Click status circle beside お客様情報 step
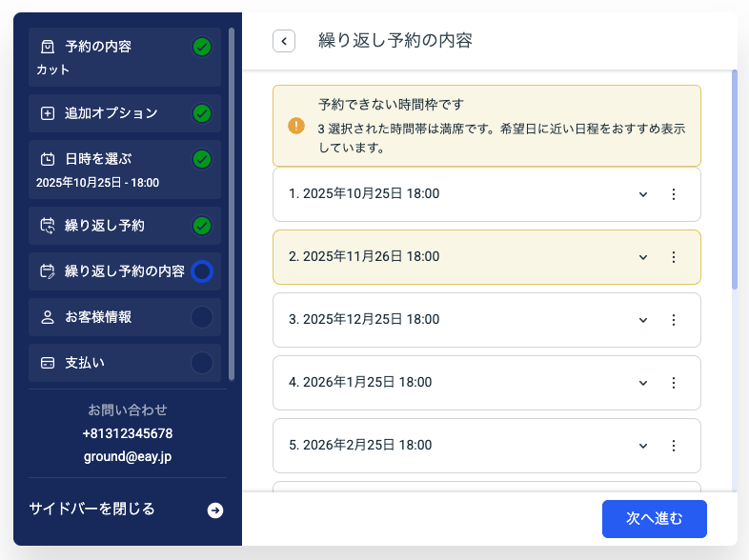Viewport: 749px width, 560px height. coord(201,317)
